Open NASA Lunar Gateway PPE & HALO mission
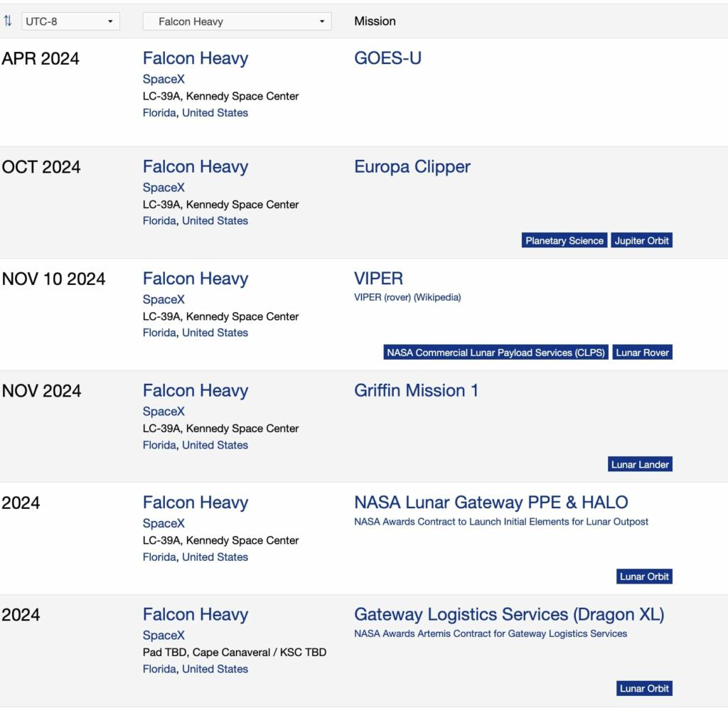Image resolution: width=728 pixels, height=708 pixels. tap(491, 503)
